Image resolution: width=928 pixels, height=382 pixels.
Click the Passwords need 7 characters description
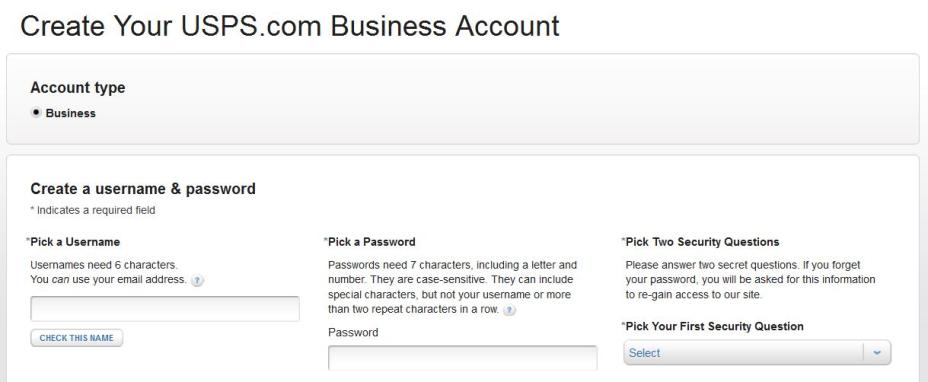(452, 287)
